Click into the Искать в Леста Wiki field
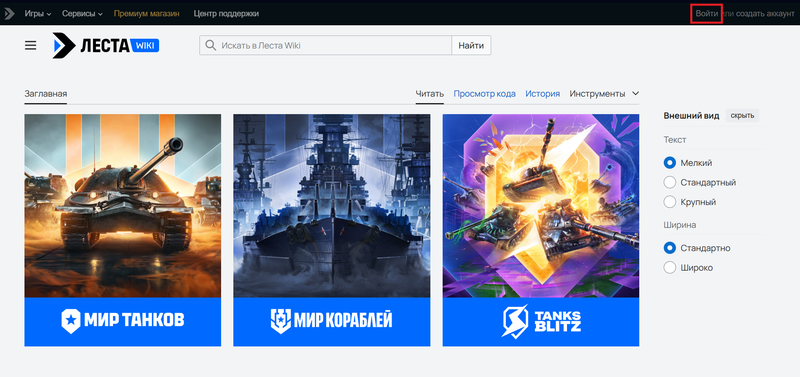Image resolution: width=800 pixels, height=377 pixels. [326, 45]
